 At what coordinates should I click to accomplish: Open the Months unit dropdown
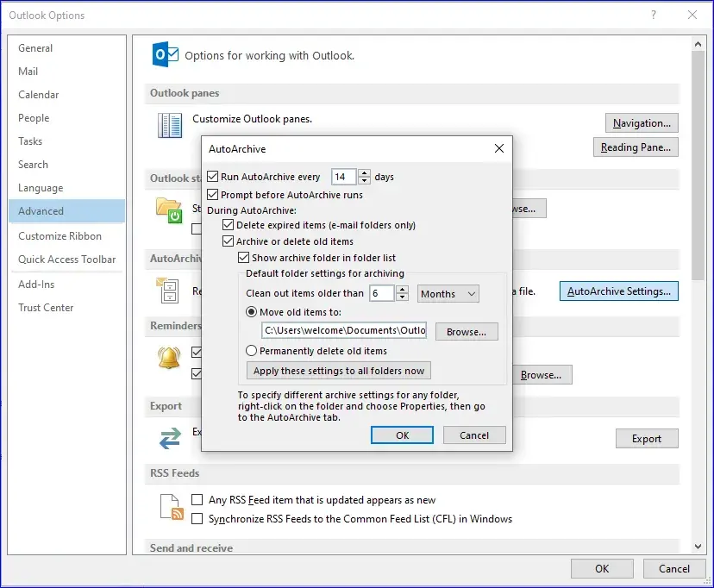[448, 294]
